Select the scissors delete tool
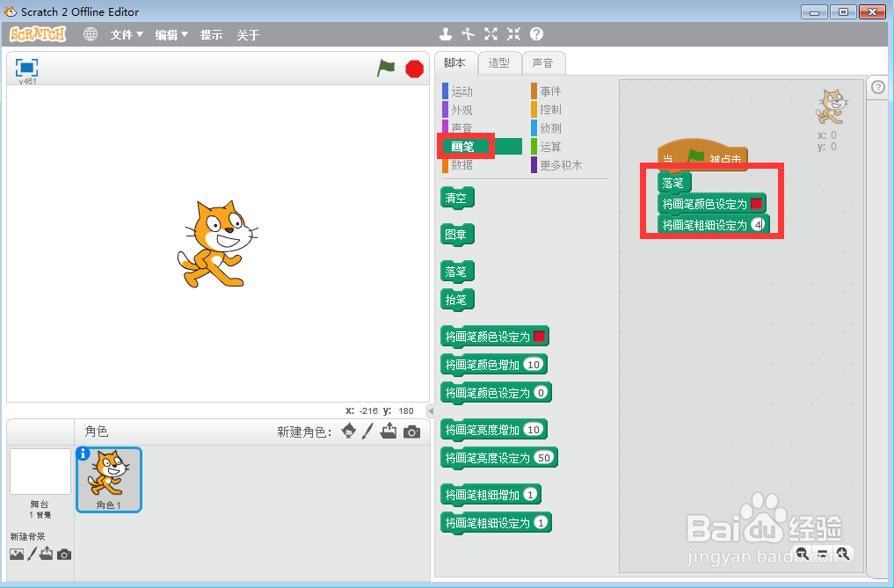This screenshot has width=894, height=588. coord(467,33)
